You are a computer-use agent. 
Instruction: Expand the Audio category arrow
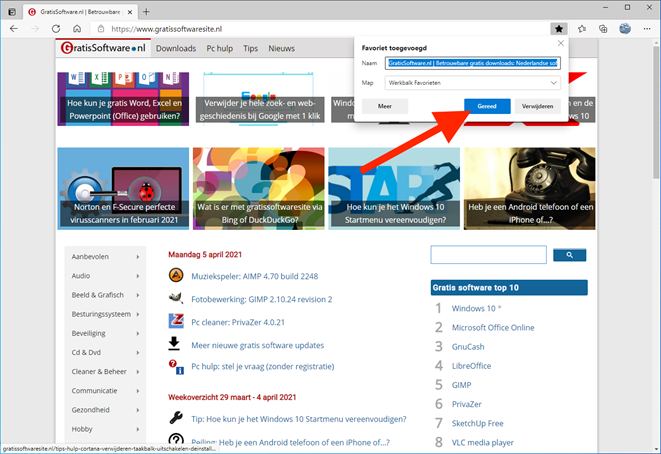(138, 276)
